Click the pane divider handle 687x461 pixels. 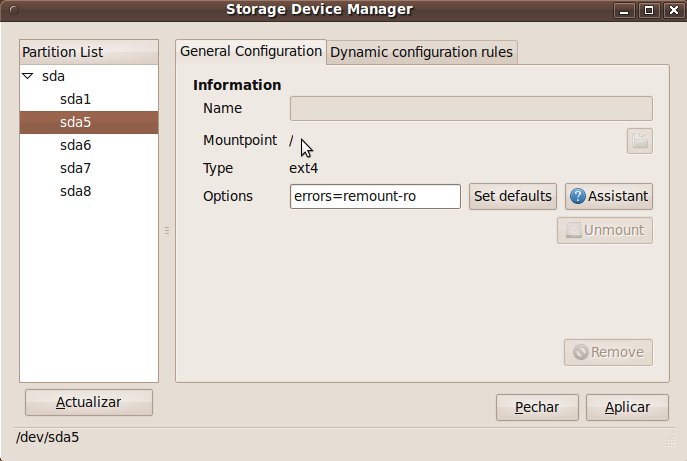click(167, 230)
